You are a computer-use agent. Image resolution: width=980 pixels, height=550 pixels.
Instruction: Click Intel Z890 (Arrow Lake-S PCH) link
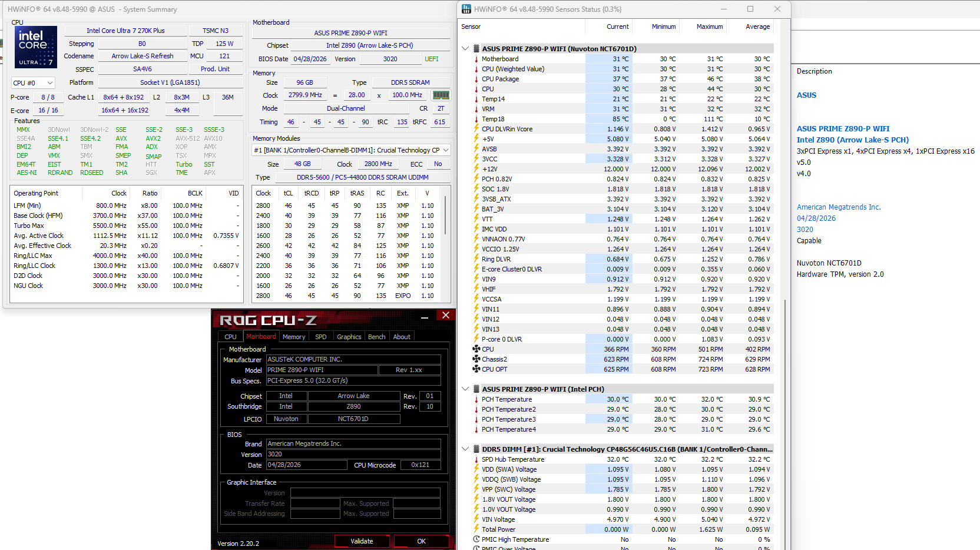click(853, 140)
